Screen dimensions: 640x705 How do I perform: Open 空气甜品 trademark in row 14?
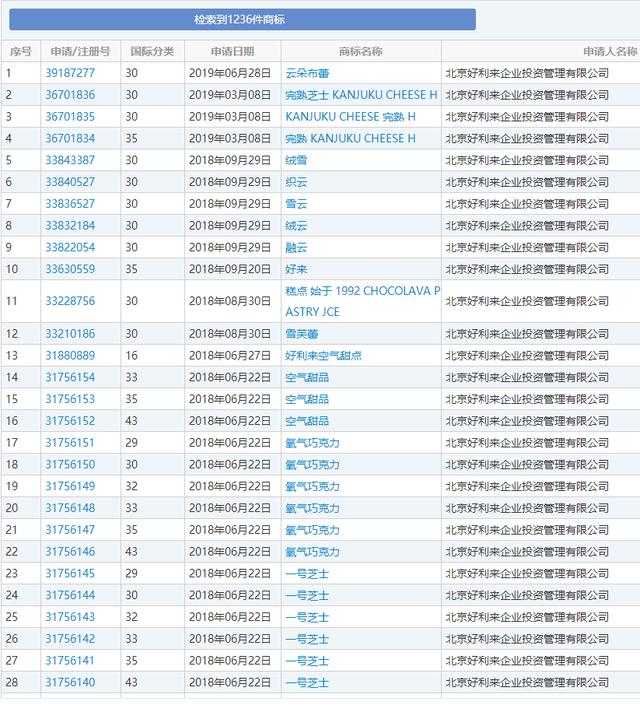click(307, 378)
